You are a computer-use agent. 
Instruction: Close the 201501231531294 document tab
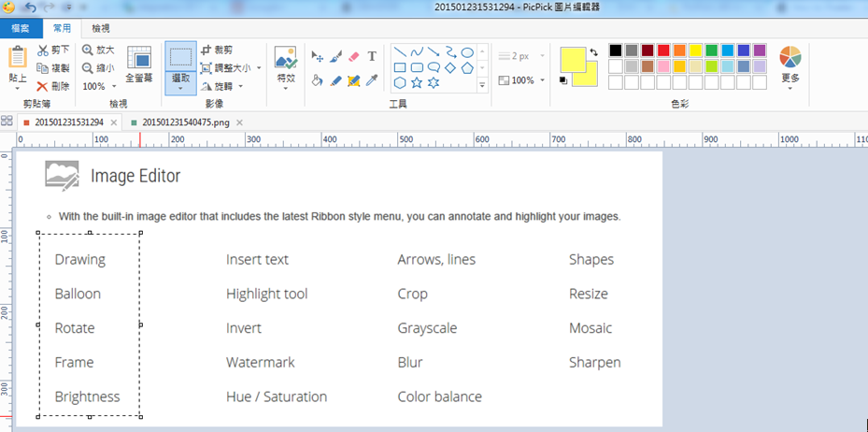tap(113, 122)
